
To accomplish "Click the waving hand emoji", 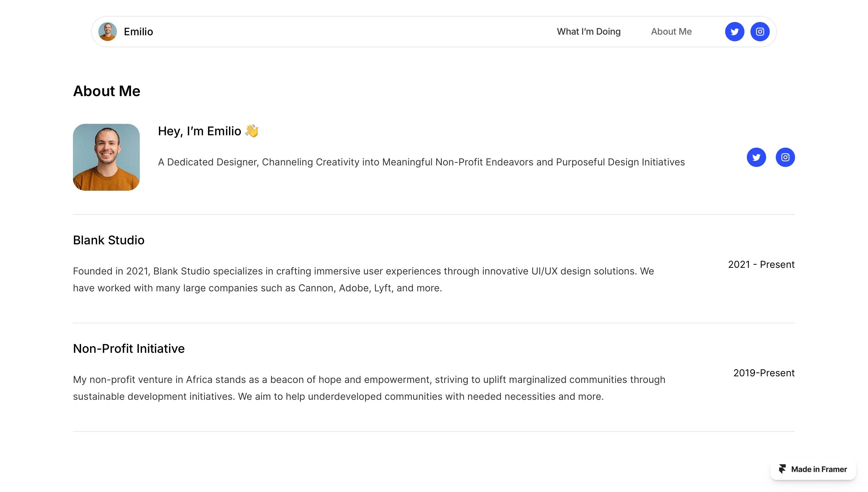I will click(x=252, y=131).
